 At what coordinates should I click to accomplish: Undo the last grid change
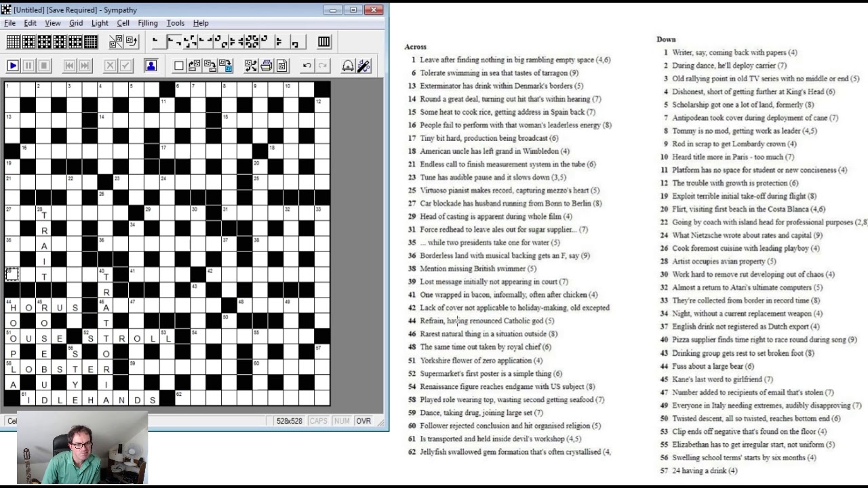[306, 65]
